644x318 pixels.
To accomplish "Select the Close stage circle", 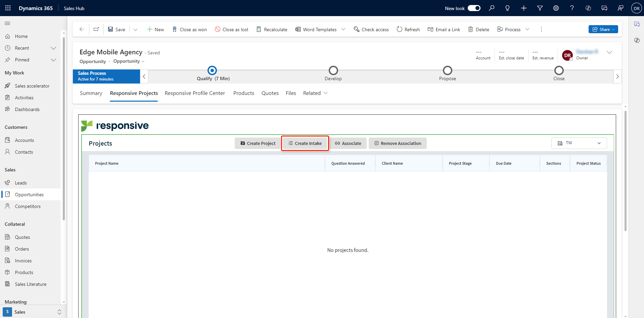I will point(559,70).
